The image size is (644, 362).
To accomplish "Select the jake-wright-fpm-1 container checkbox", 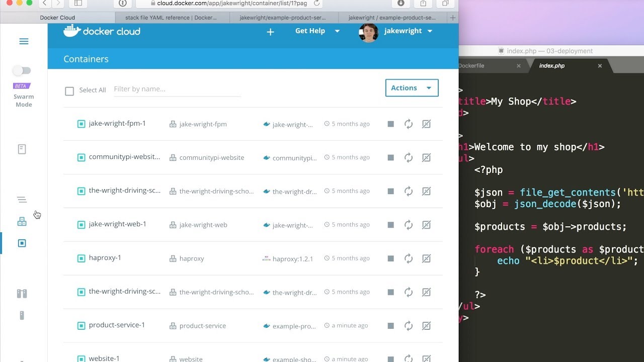I will (x=81, y=124).
